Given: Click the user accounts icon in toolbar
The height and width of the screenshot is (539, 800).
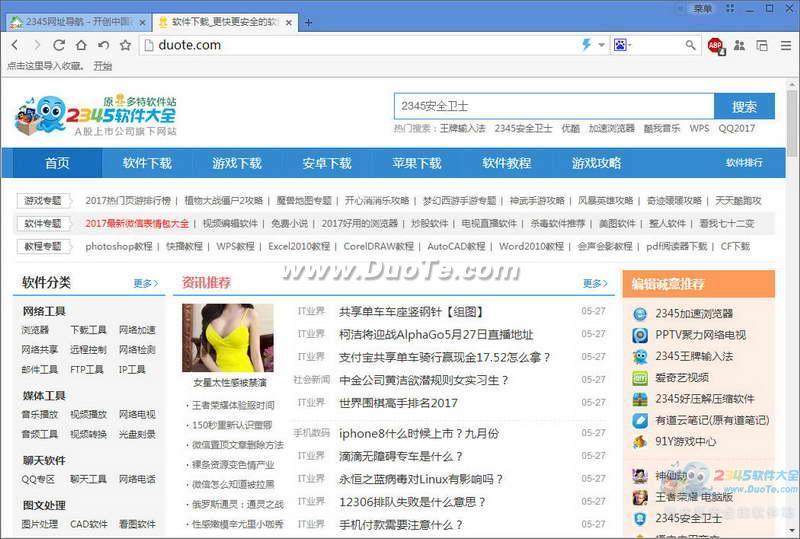Looking at the screenshot, I should point(739,45).
